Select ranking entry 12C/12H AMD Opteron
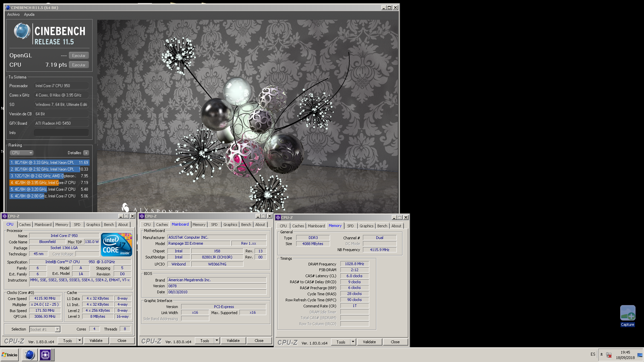644x362 pixels. point(49,176)
